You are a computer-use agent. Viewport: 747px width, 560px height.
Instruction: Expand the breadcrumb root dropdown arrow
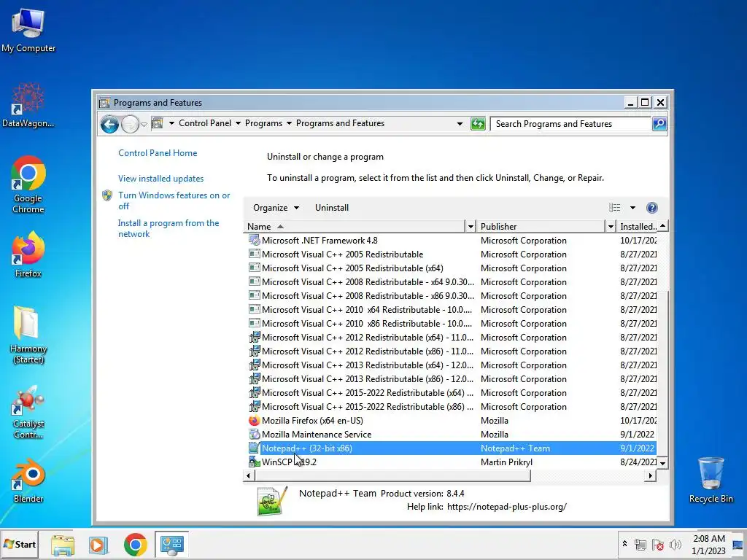click(x=171, y=123)
